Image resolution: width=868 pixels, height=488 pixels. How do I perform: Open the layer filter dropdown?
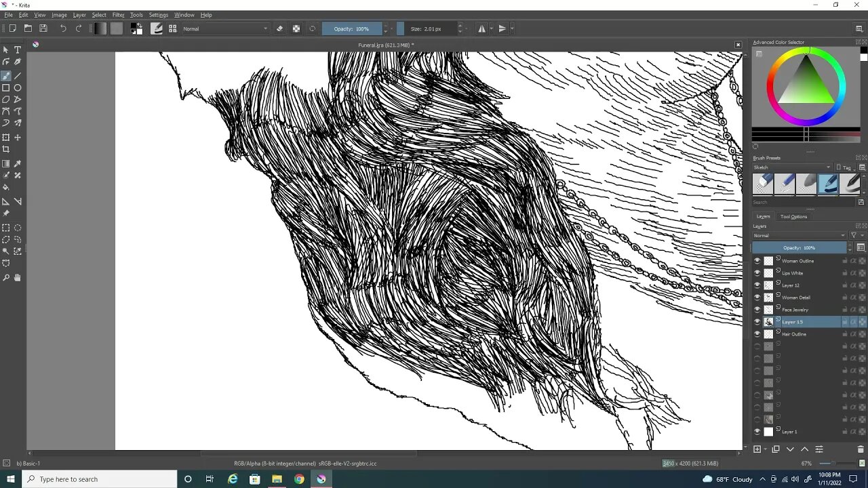click(856, 235)
